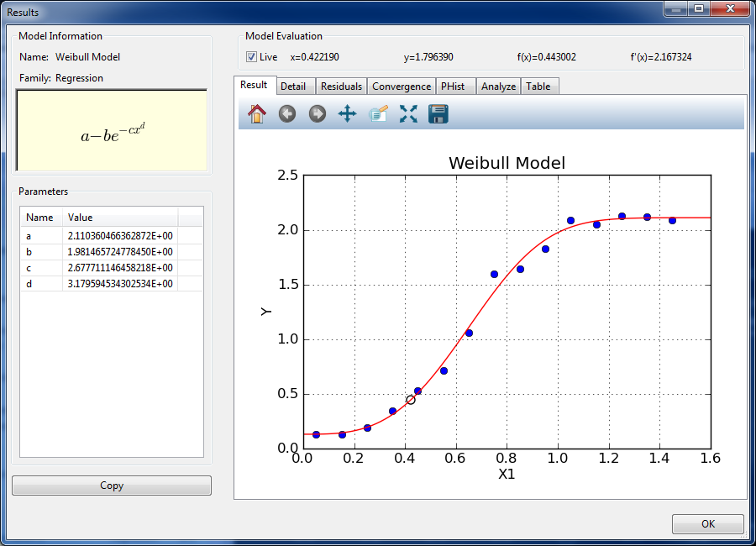Click the open circle marker on curve
756x546 pixels.
410,400
